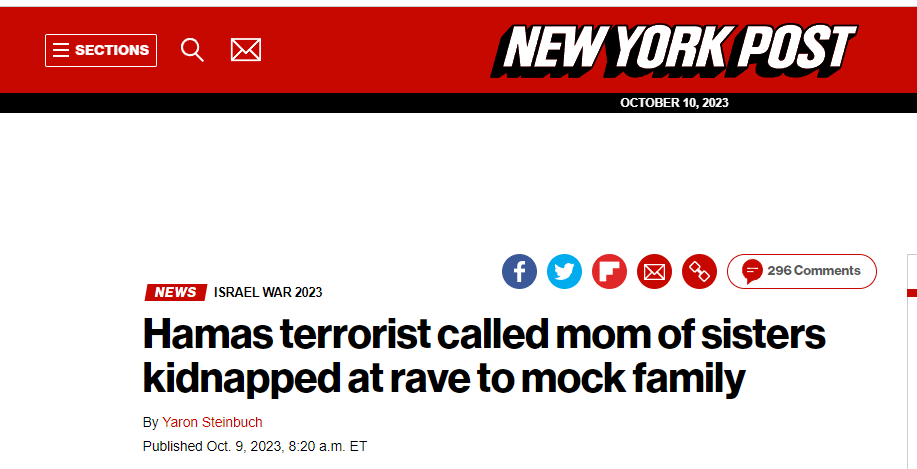Open the 296 Comments section
Image resolution: width=917 pixels, height=469 pixels.
pyautogui.click(x=802, y=271)
